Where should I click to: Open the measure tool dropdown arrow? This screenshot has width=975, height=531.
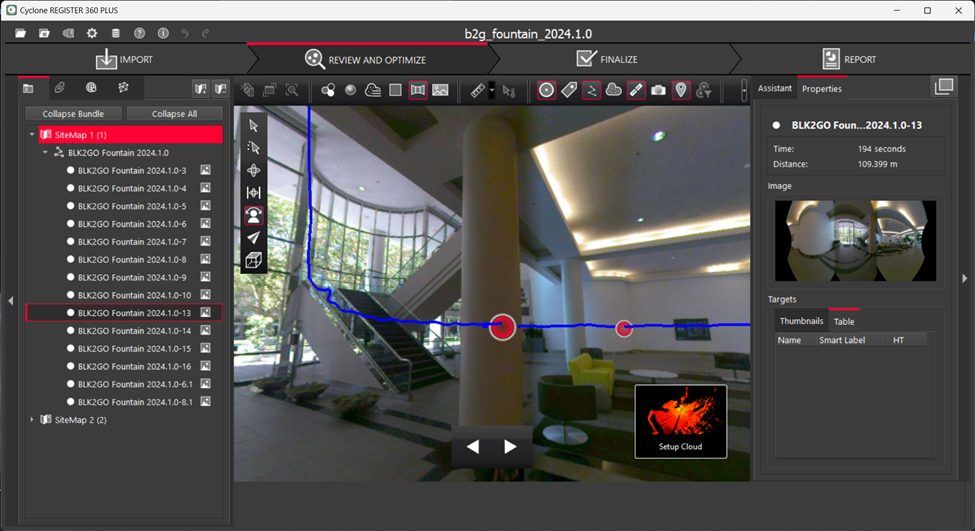point(492,91)
